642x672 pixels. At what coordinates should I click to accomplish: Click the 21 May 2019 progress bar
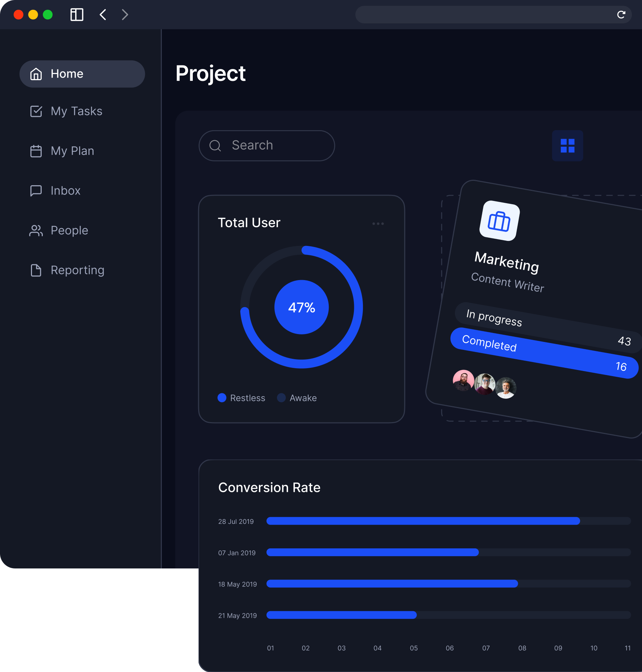coord(449,615)
